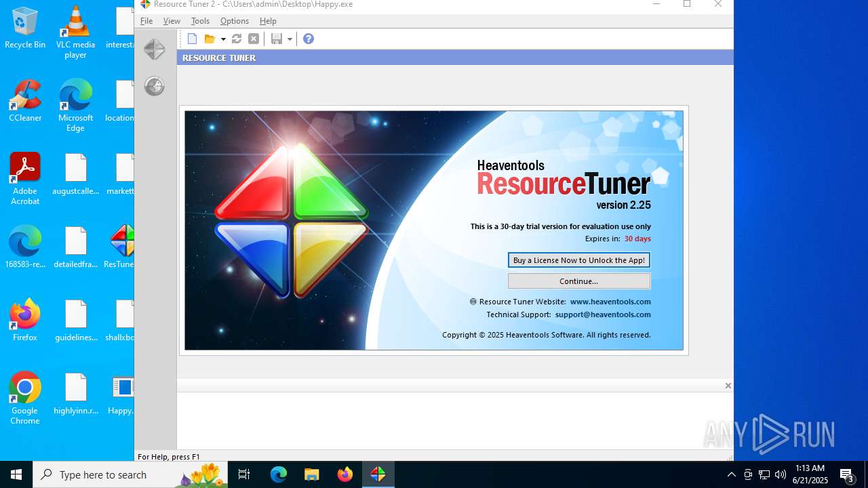Image resolution: width=868 pixels, height=488 pixels.
Task: Click the taskbar search box
Action: click(130, 474)
